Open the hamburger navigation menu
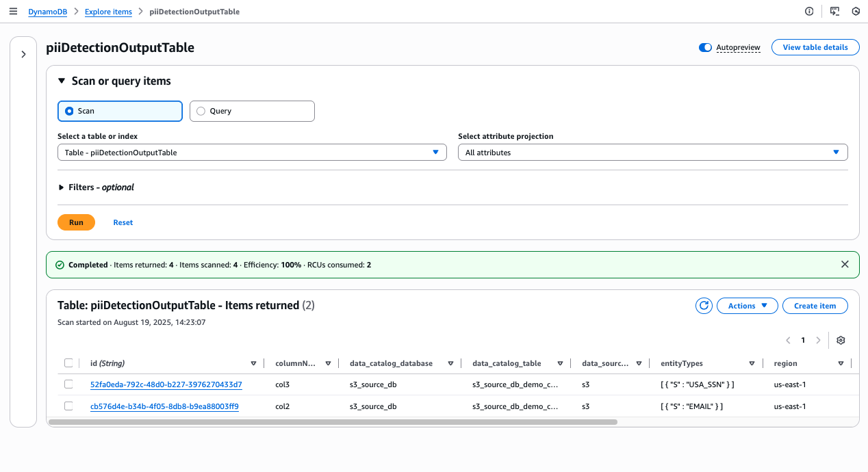 coord(13,12)
